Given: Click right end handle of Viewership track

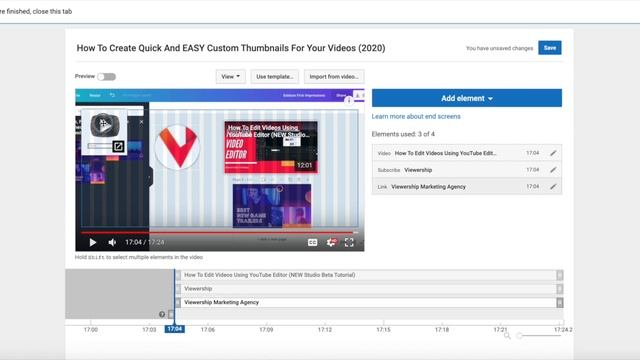Looking at the screenshot, I should point(560,289).
